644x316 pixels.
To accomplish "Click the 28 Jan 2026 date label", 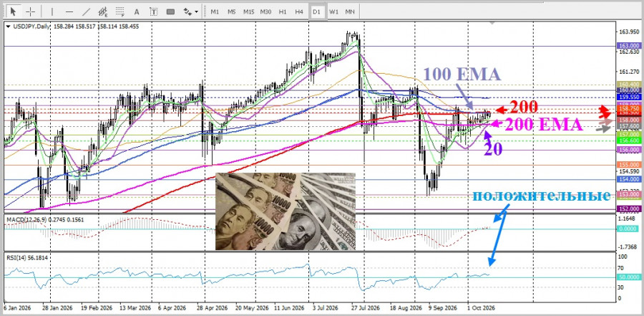I will tap(57, 308).
